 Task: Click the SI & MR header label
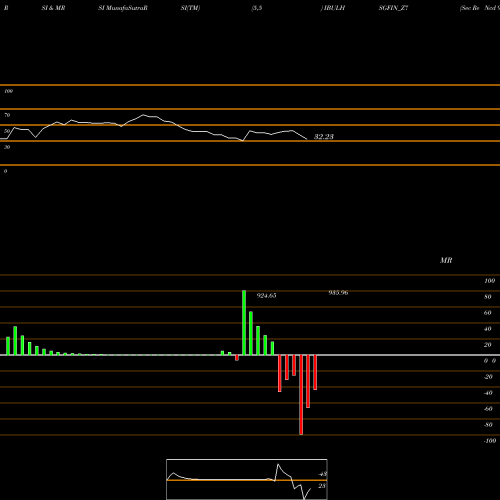point(53,8)
